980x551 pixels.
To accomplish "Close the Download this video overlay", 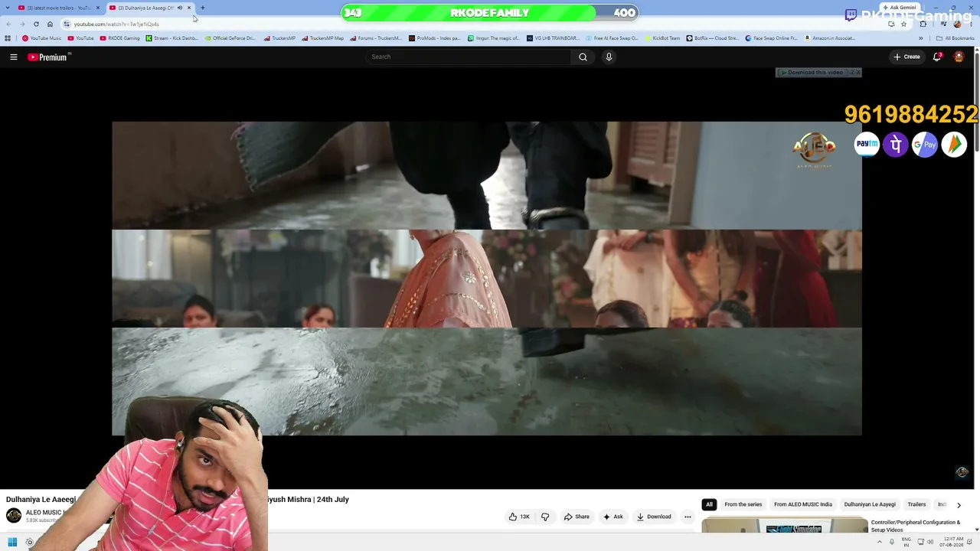I will tap(857, 73).
